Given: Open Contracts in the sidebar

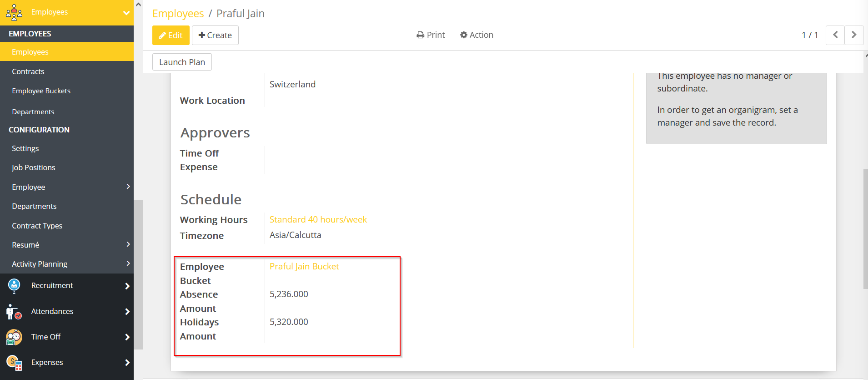Looking at the screenshot, I should [28, 71].
